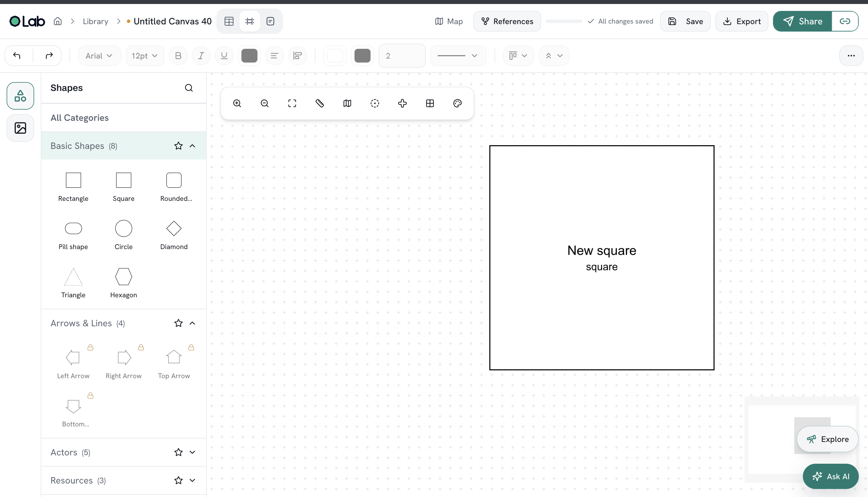Click the Share button
The width and height of the screenshot is (868, 497).
[802, 21]
